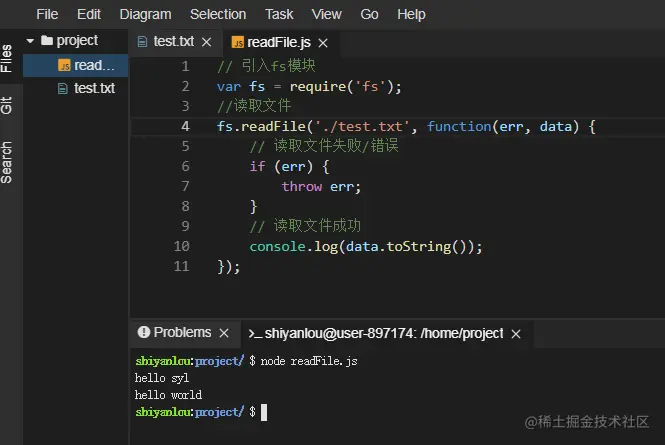
Task: Close the shiyanlou terminal tab
Action: (x=516, y=334)
